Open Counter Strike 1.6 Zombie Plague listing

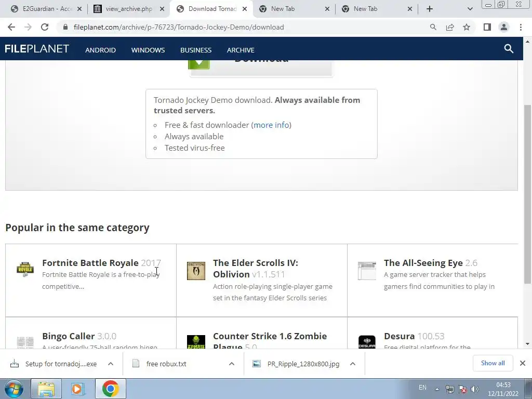tap(270, 340)
